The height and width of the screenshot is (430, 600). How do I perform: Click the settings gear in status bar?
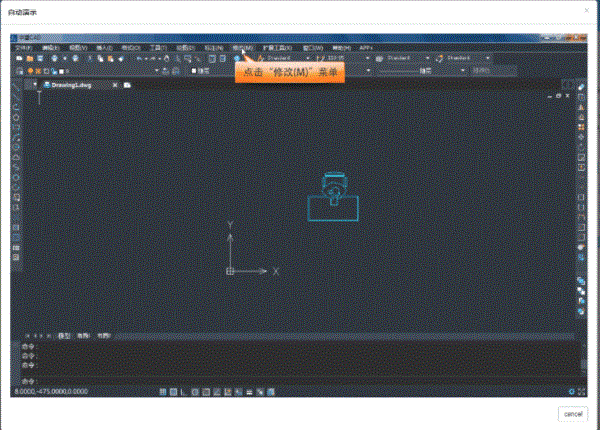coord(571,391)
